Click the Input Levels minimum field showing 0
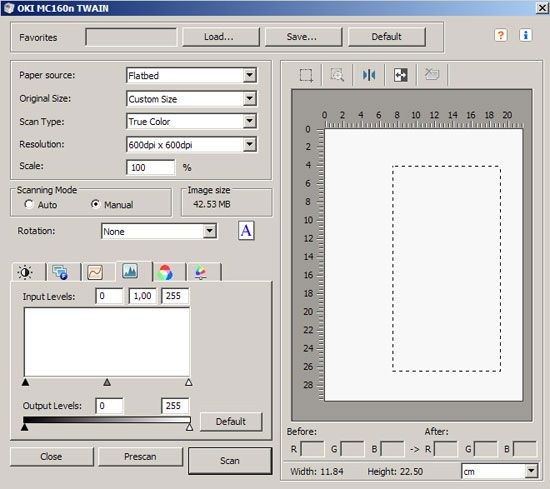550x489 pixels. [x=109, y=296]
